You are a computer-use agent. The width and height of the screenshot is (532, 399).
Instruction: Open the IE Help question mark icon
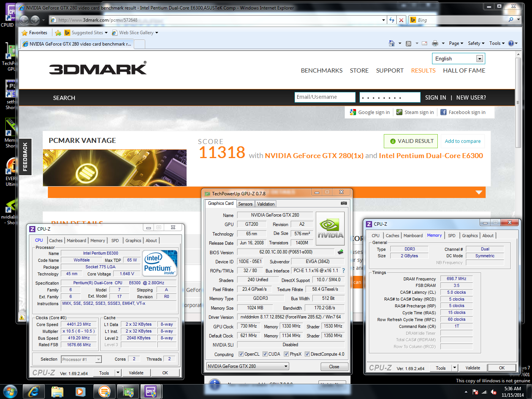(511, 43)
